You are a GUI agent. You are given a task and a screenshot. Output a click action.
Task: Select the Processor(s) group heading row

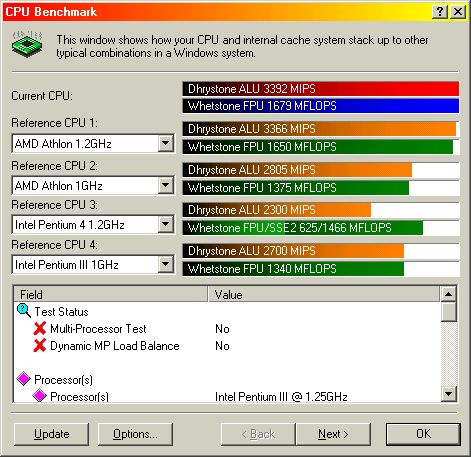(x=227, y=379)
